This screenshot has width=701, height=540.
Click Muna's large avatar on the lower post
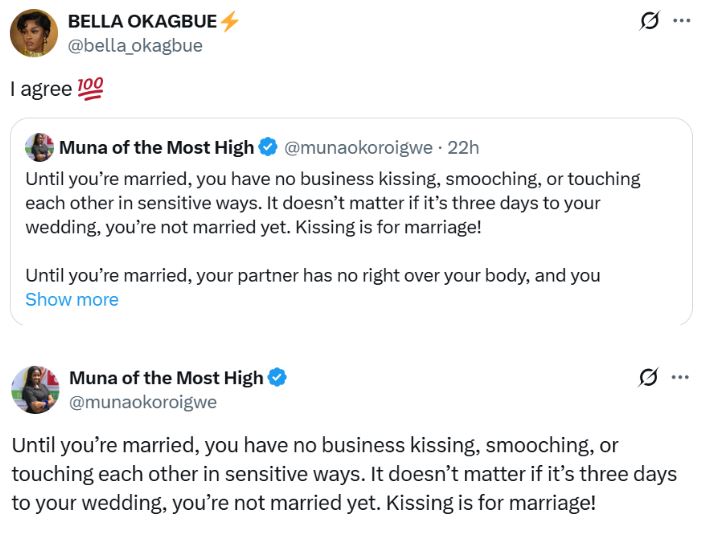[x=35, y=389]
